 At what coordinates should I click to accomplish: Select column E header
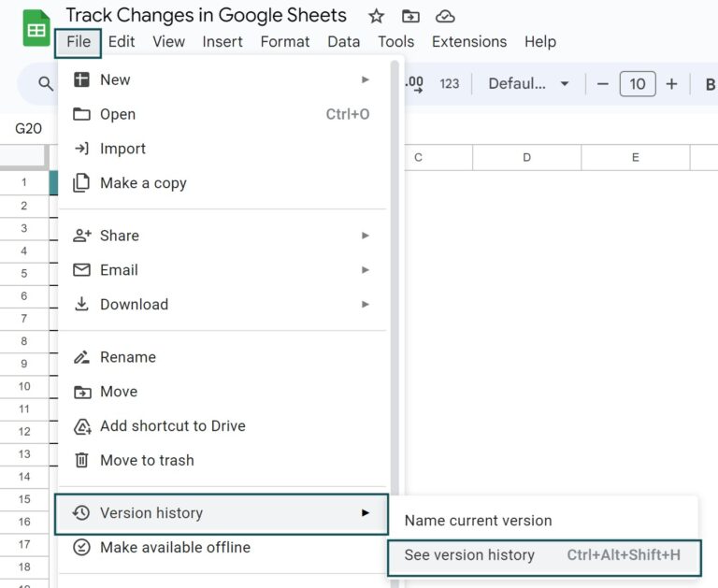[635, 158]
